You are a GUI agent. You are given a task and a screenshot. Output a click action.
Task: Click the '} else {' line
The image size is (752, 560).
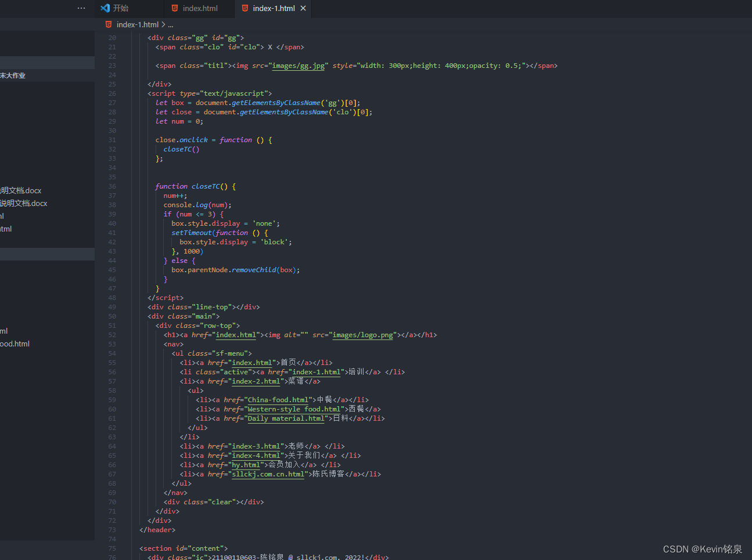point(179,261)
